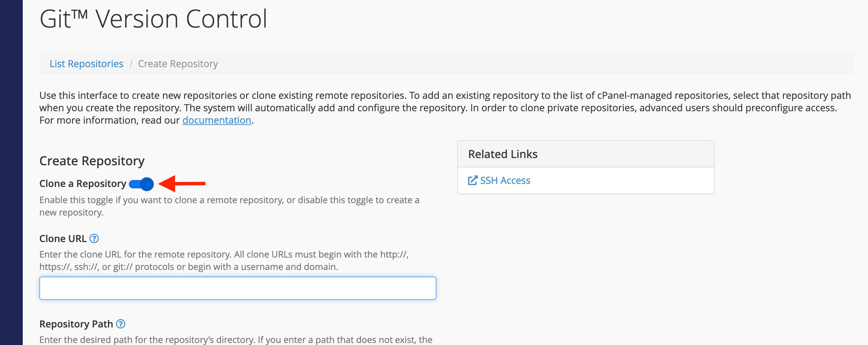Click the Create Repository section heading

click(92, 161)
